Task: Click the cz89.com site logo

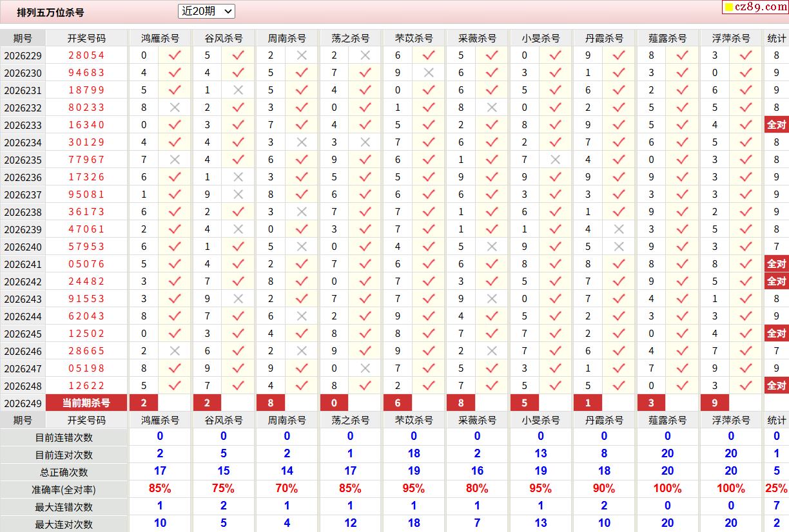Action: pos(755,7)
